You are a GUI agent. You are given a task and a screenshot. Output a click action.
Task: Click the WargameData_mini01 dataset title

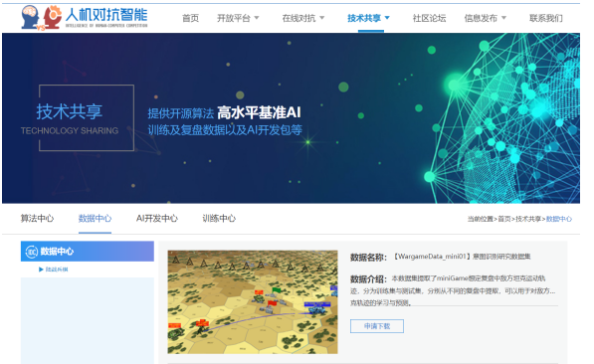tap(463, 257)
